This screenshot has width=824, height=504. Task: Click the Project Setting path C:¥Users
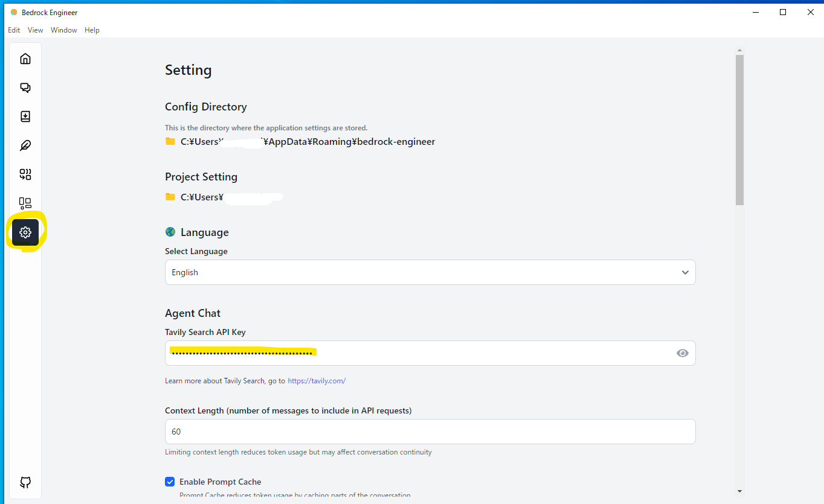202,197
